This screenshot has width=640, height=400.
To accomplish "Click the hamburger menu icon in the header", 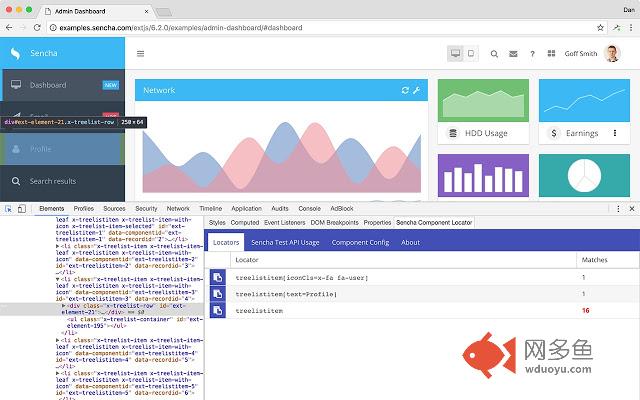I will click(139, 54).
